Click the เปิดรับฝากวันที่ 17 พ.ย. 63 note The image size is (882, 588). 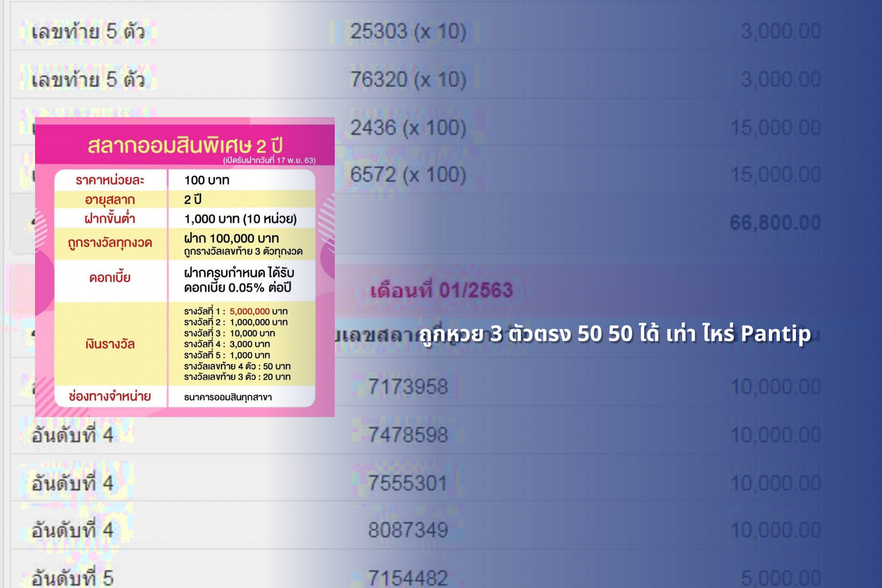point(269,160)
